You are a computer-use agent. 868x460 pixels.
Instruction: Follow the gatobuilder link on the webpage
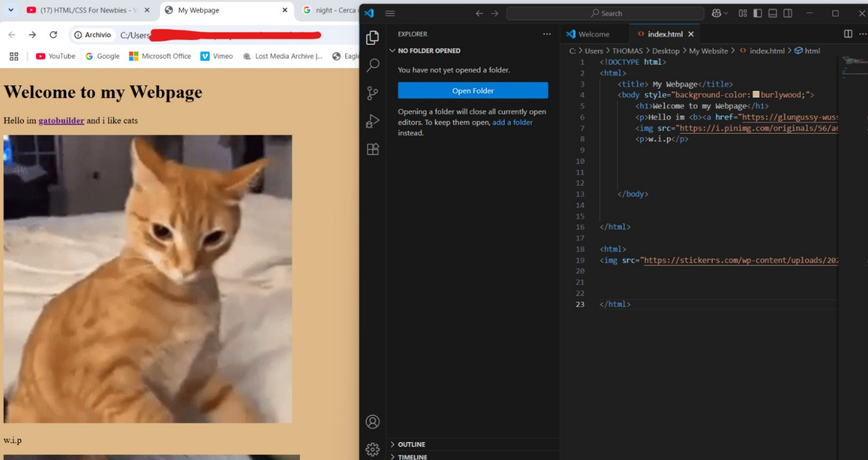61,121
